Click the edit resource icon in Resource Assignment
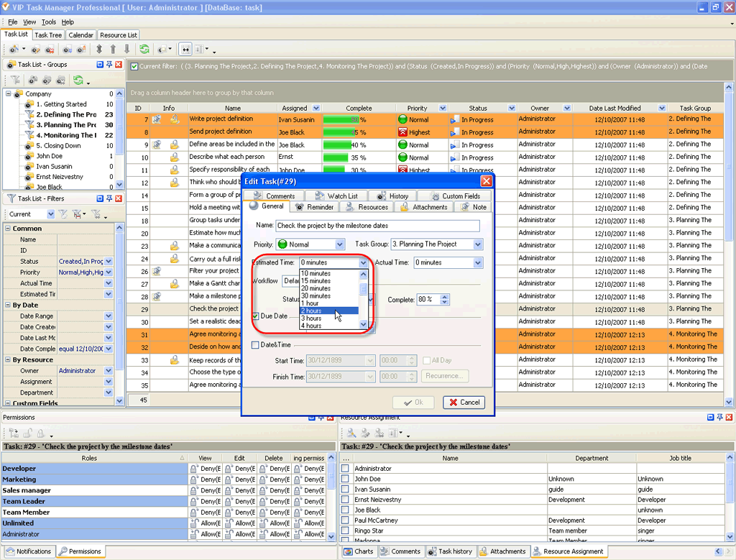 tap(365, 433)
